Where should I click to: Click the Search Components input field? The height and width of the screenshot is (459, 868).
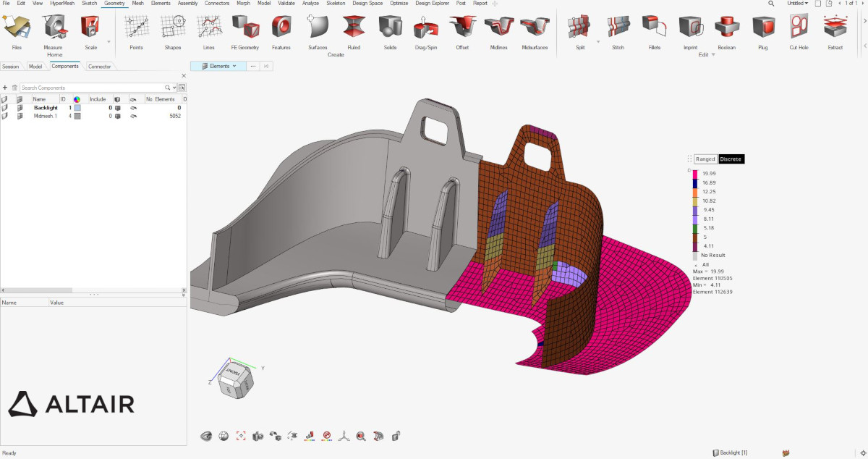[90, 88]
